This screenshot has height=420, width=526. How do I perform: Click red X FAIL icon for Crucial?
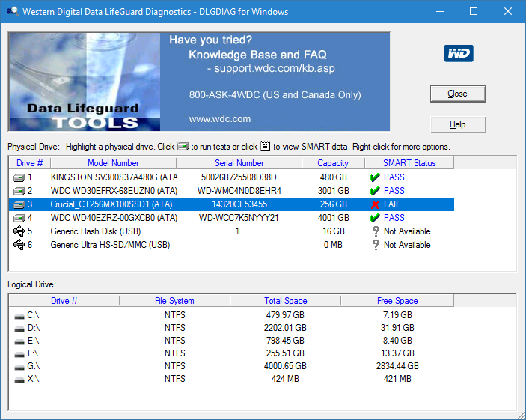[376, 204]
